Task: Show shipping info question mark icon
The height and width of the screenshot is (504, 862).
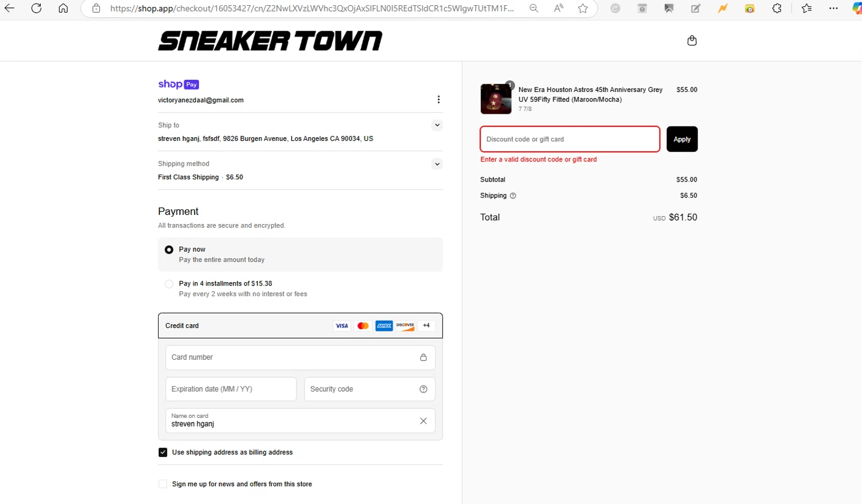Action: 513,196
